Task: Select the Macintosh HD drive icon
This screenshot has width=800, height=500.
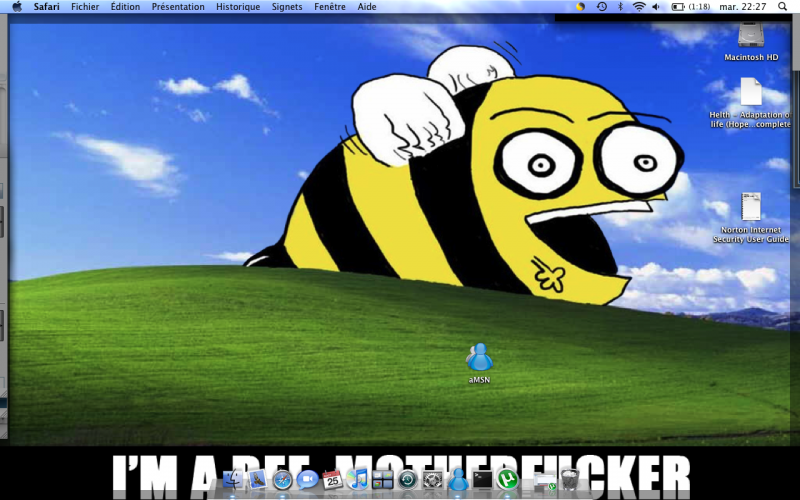Action: click(x=751, y=36)
